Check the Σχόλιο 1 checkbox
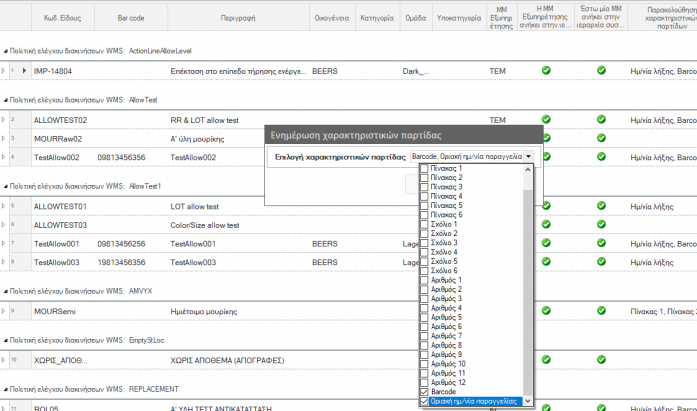Viewport: 697px width, 411px height. click(x=424, y=224)
